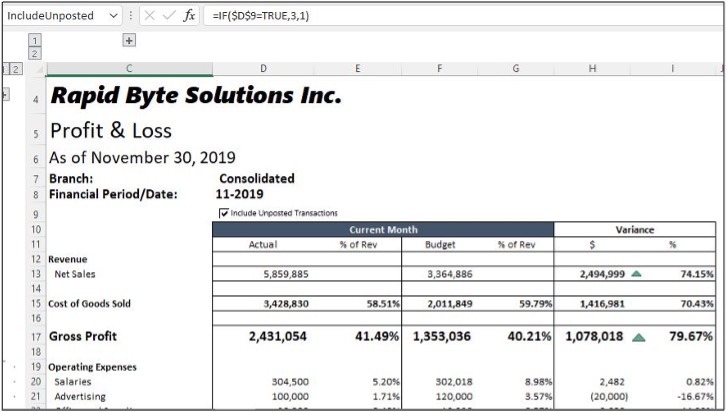Select Gross Profit actual 2,431,054
726x412 pixels.
tap(278, 337)
